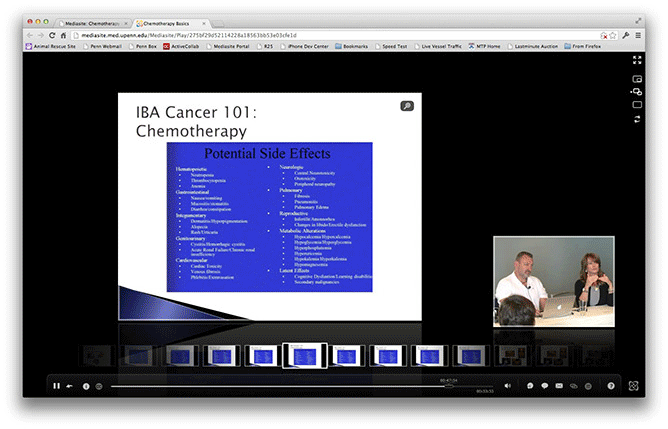This screenshot has height=429, width=668.
Task: Open the Mediasite Portal bookmark
Action: click(226, 45)
